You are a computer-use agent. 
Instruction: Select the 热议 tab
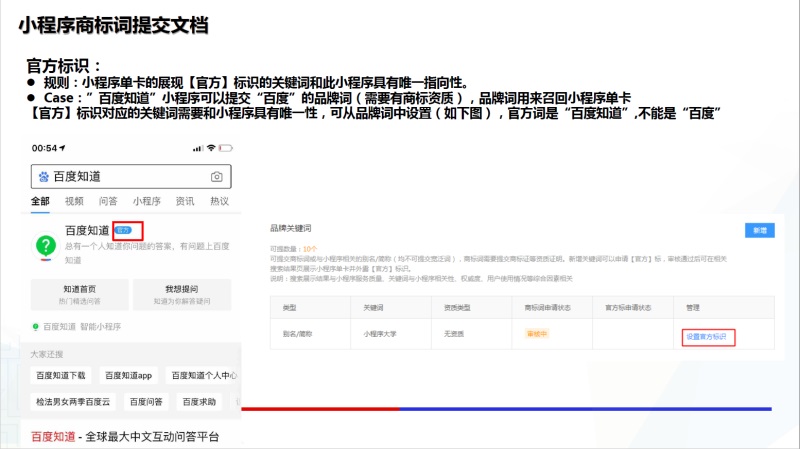pyautogui.click(x=219, y=201)
